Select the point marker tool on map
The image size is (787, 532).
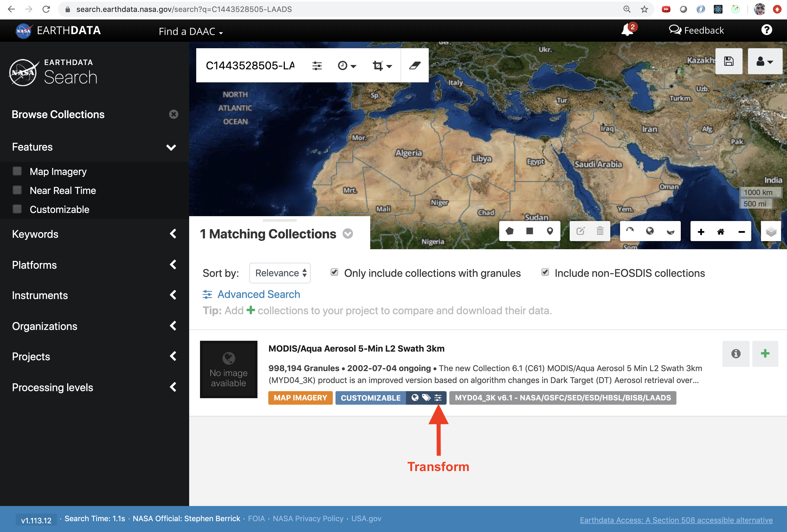[x=550, y=231]
